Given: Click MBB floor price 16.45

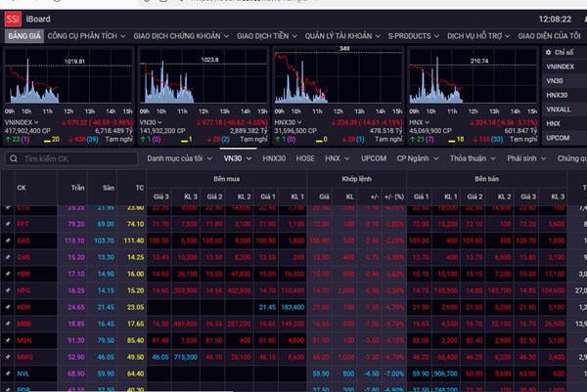Looking at the screenshot, I should (x=106, y=324).
